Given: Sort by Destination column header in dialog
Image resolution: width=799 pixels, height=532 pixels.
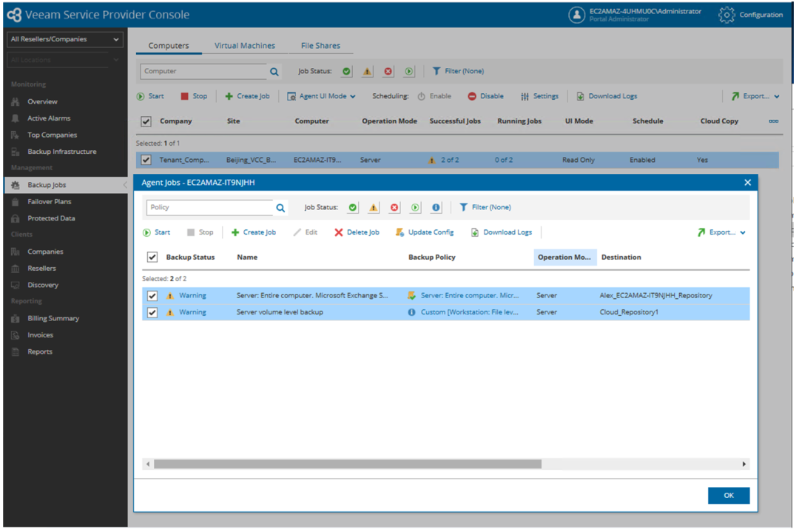Looking at the screenshot, I should [x=621, y=257].
